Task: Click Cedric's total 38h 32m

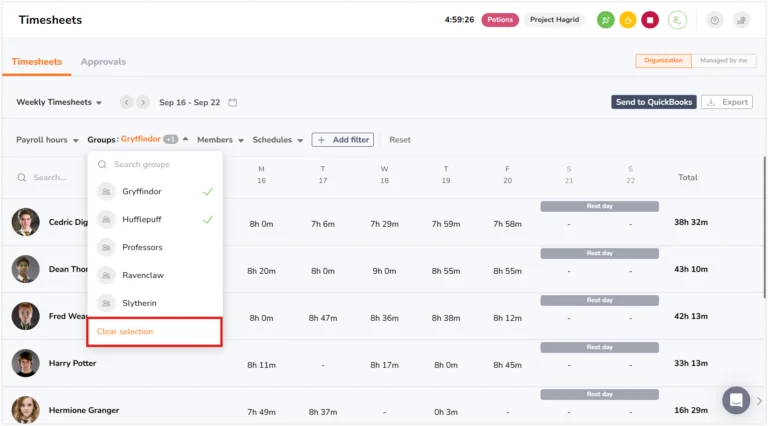Action: coord(691,222)
